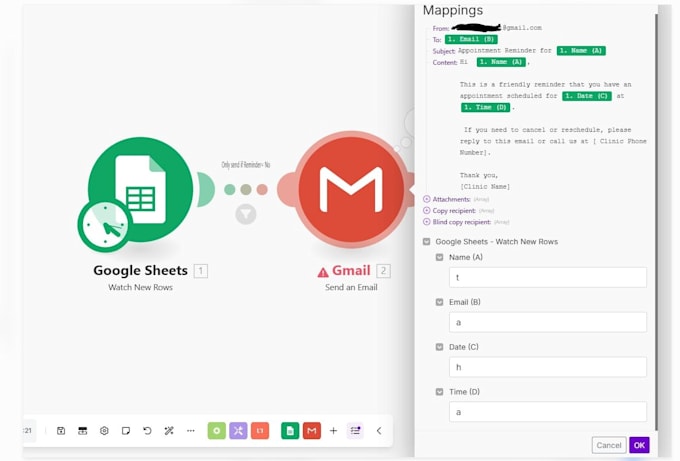The image size is (680, 461).
Task: Click the '1. Date (C)' mapped tag
Action: click(587, 96)
